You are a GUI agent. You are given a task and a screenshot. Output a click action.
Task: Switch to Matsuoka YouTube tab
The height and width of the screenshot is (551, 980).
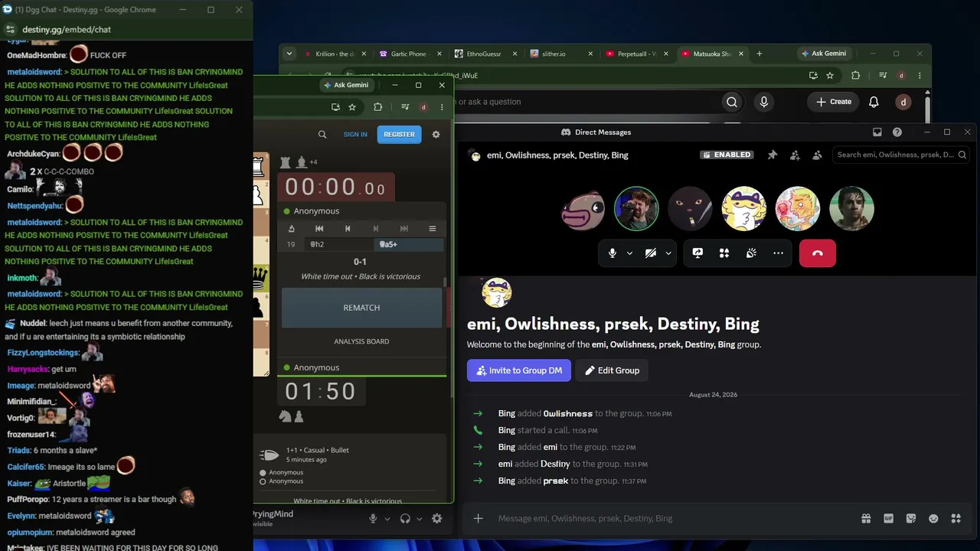(711, 54)
